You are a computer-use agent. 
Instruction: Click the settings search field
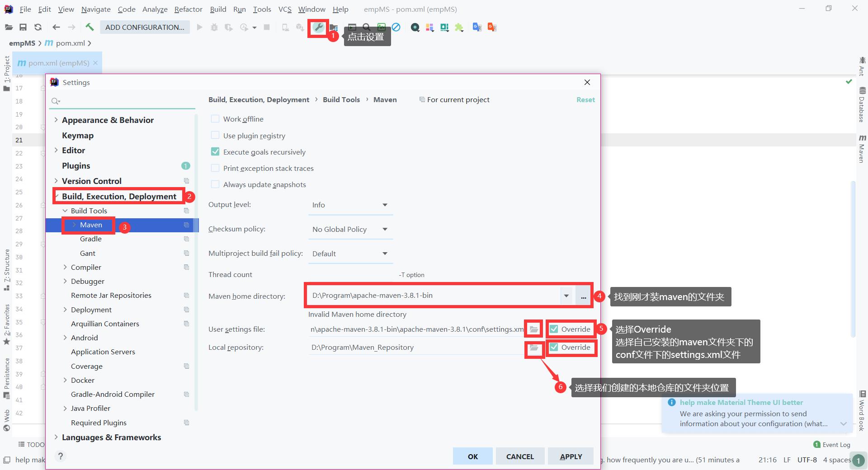pos(122,101)
